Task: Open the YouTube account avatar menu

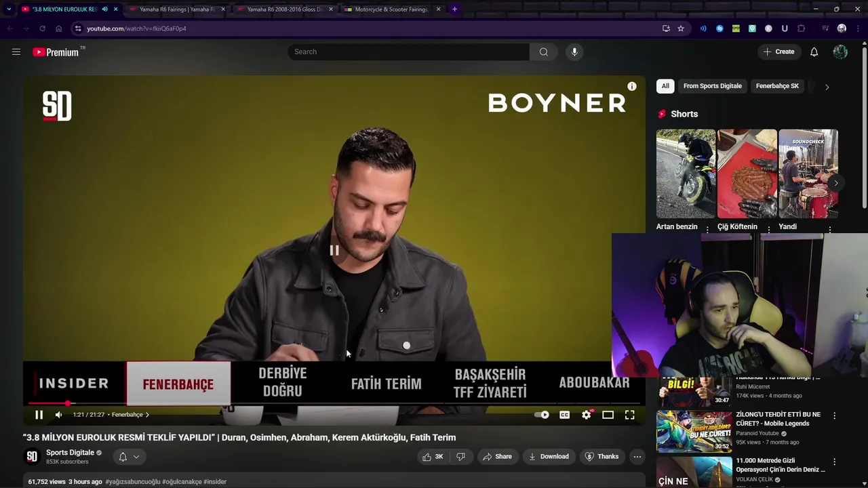Action: pos(840,52)
